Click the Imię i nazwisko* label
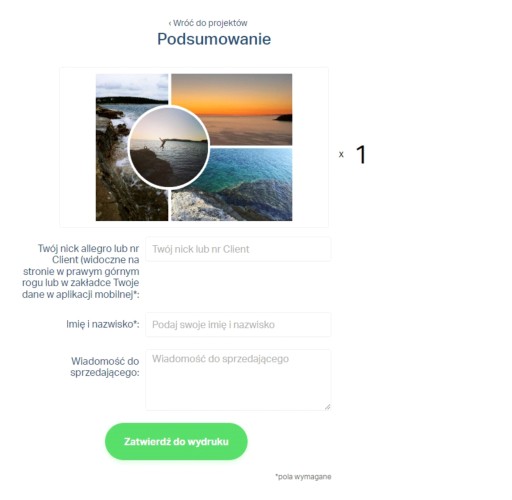This screenshot has width=512, height=500. [103, 324]
